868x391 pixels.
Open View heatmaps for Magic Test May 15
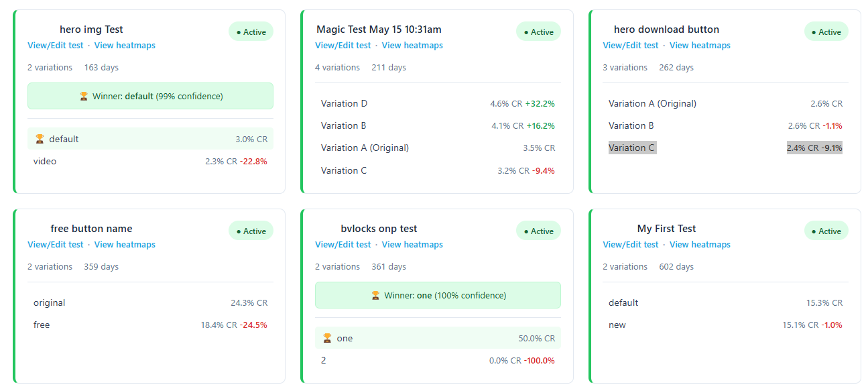tap(412, 45)
